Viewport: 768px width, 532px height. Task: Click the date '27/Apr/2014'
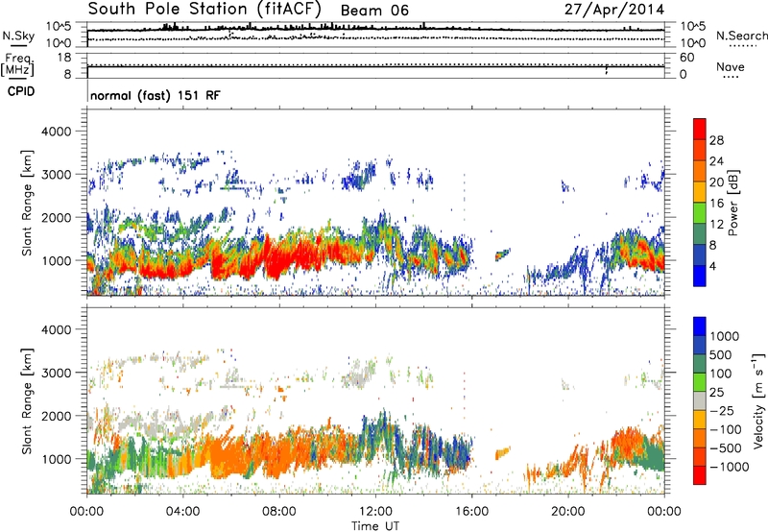(x=614, y=10)
